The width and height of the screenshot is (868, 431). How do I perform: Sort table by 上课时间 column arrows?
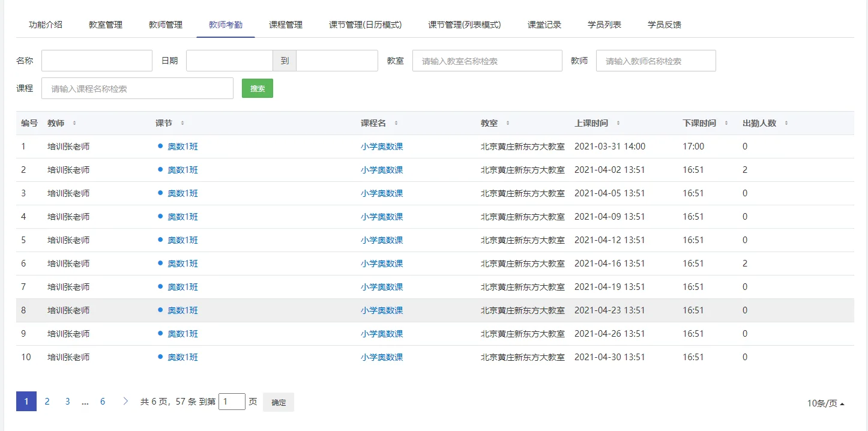[x=618, y=123]
